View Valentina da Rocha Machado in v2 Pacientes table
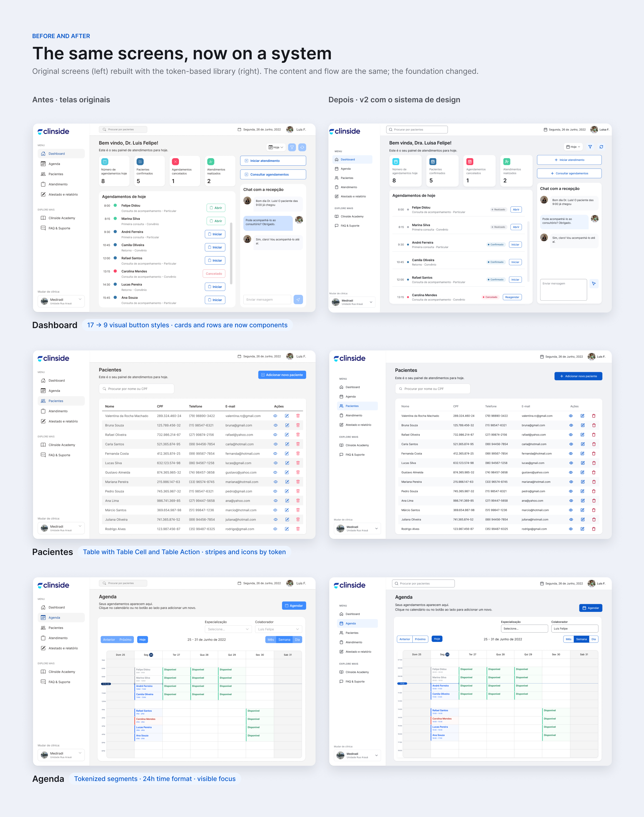This screenshot has width=644, height=817. tap(571, 416)
